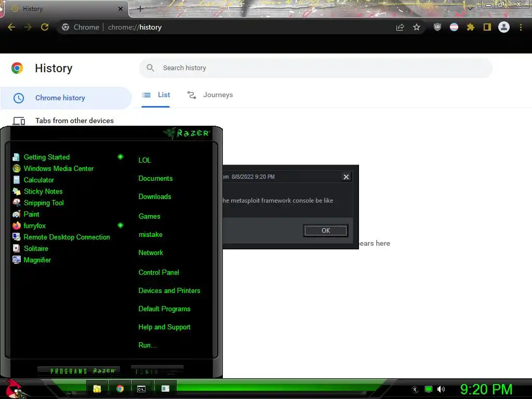Image resolution: width=532 pixels, height=399 pixels.
Task: Open Documents from Start menu
Action: 155,179
